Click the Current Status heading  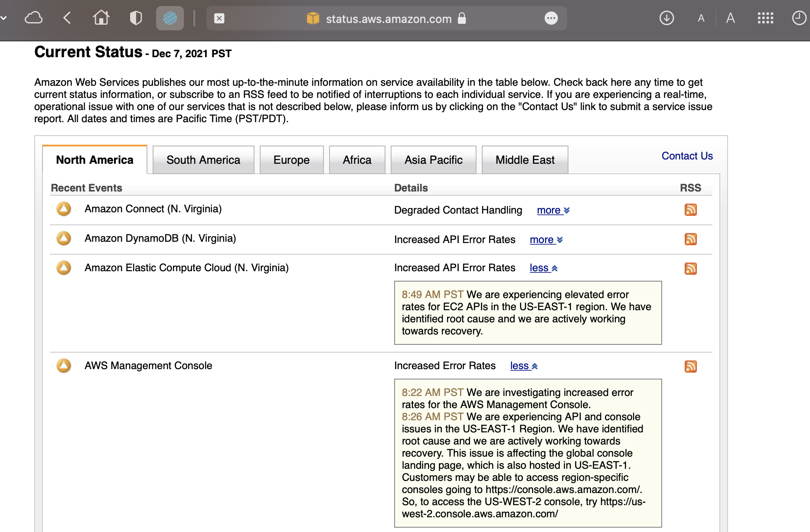[88, 52]
